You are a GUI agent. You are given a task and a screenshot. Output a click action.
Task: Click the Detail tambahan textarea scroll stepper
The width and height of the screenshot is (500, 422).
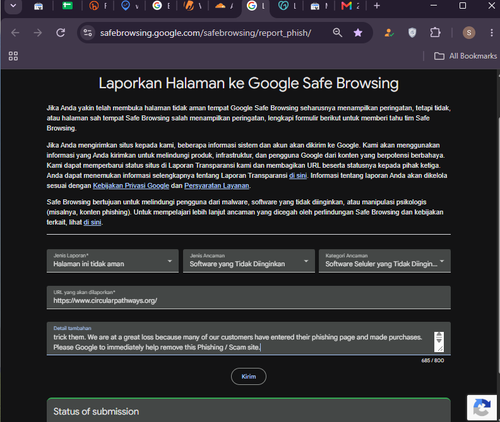439,338
